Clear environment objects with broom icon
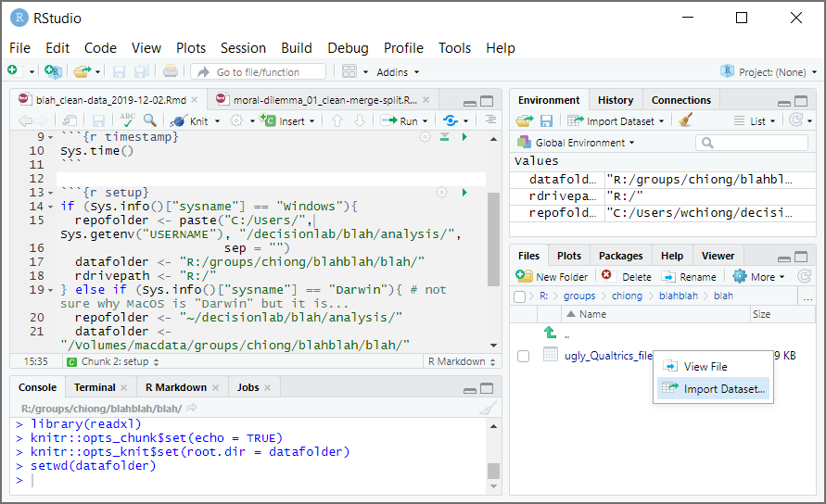826x504 pixels. click(685, 120)
